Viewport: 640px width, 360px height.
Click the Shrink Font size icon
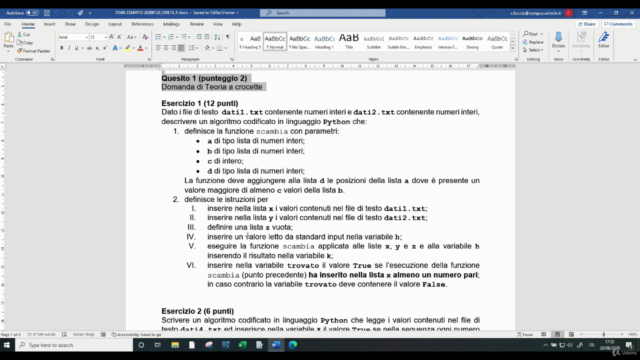[120, 37]
